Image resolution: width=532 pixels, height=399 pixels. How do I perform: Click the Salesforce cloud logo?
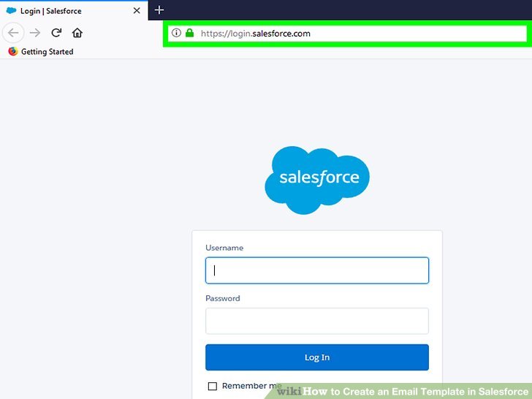coord(317,180)
